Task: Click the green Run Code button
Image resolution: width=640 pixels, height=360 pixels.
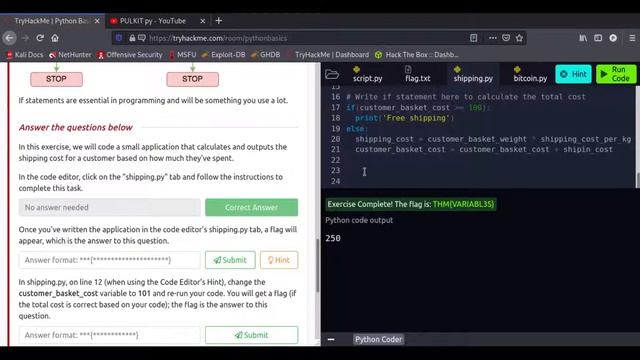Action: [616, 74]
